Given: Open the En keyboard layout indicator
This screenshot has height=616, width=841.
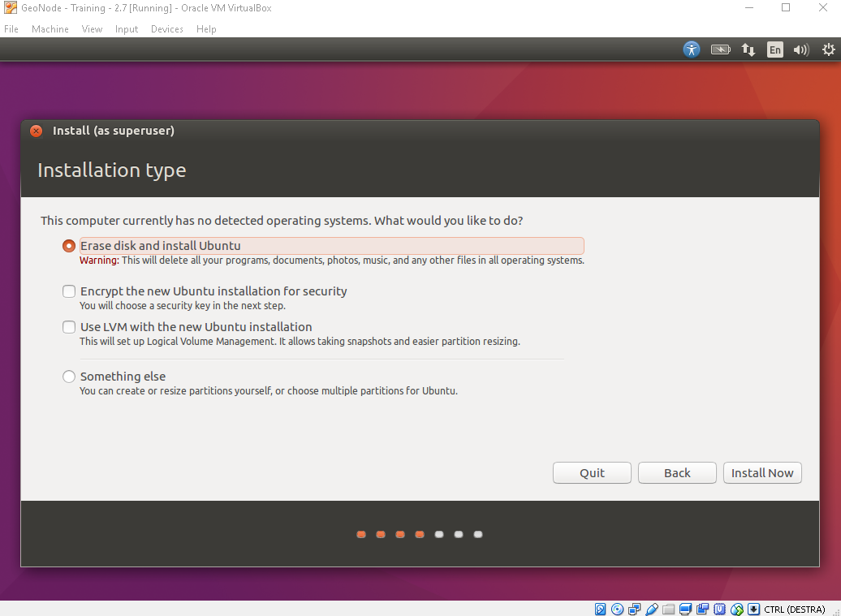Looking at the screenshot, I should pos(775,50).
